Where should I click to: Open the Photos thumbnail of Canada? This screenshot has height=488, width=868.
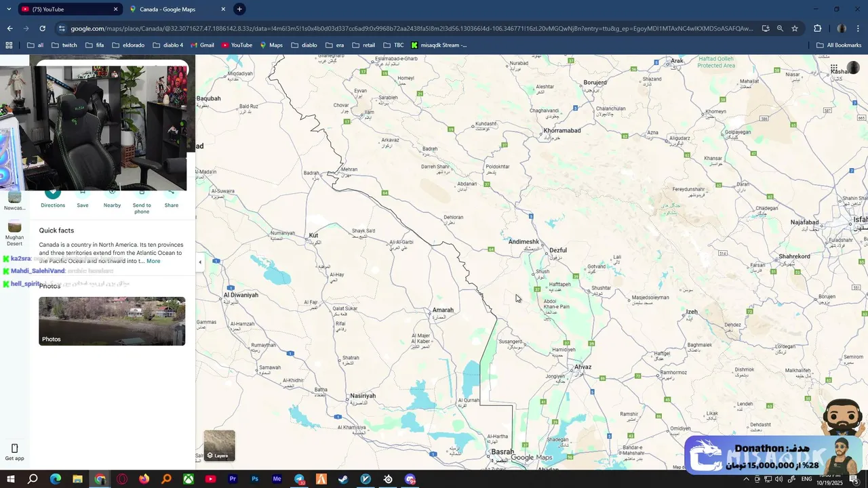pyautogui.click(x=112, y=321)
